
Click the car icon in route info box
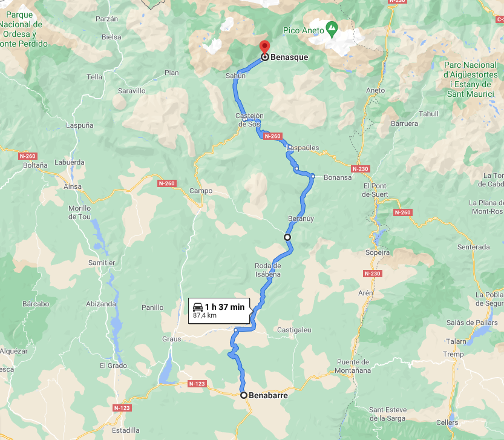click(198, 307)
